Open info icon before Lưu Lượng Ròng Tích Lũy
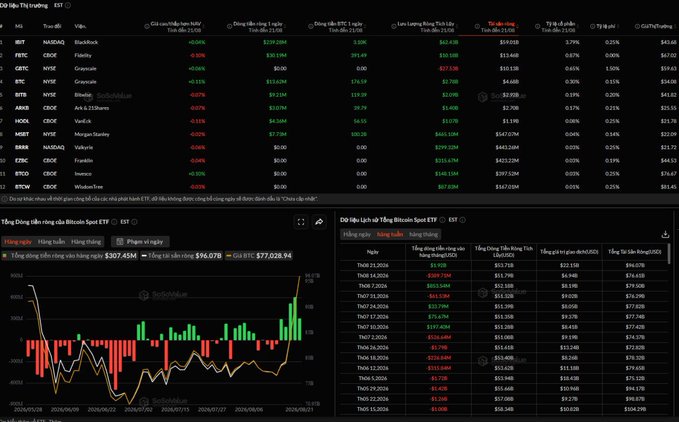 (x=394, y=26)
